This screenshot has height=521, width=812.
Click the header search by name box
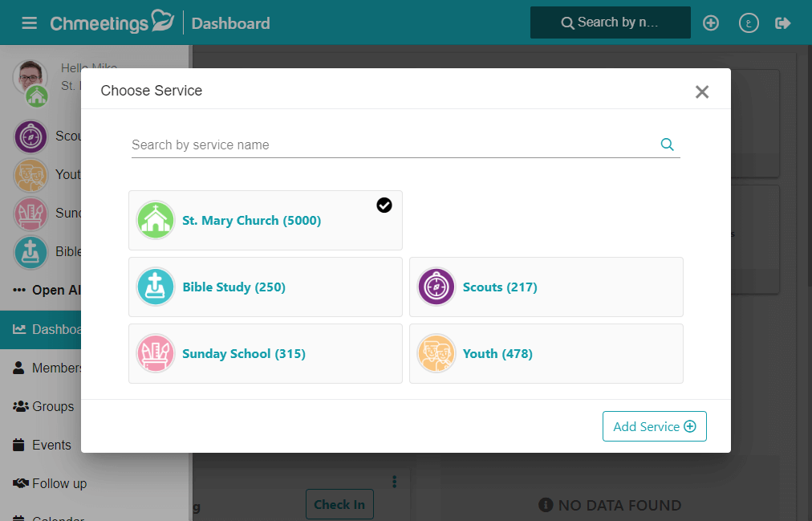coord(610,22)
